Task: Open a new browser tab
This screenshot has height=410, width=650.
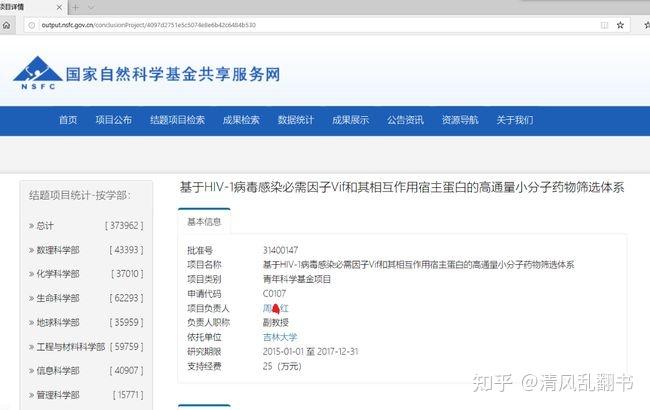Action: [75, 7]
